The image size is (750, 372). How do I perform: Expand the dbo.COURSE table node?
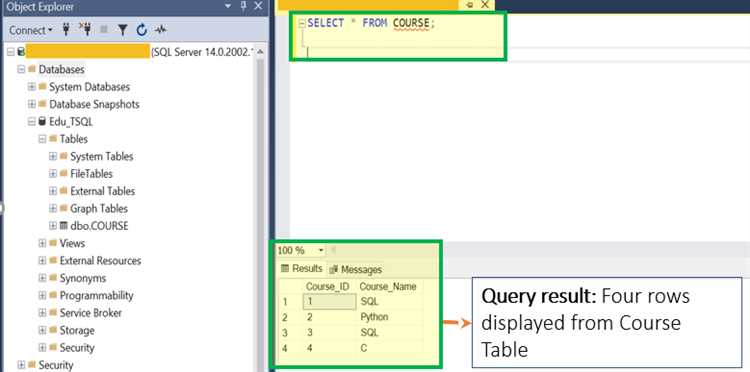[x=53, y=226]
